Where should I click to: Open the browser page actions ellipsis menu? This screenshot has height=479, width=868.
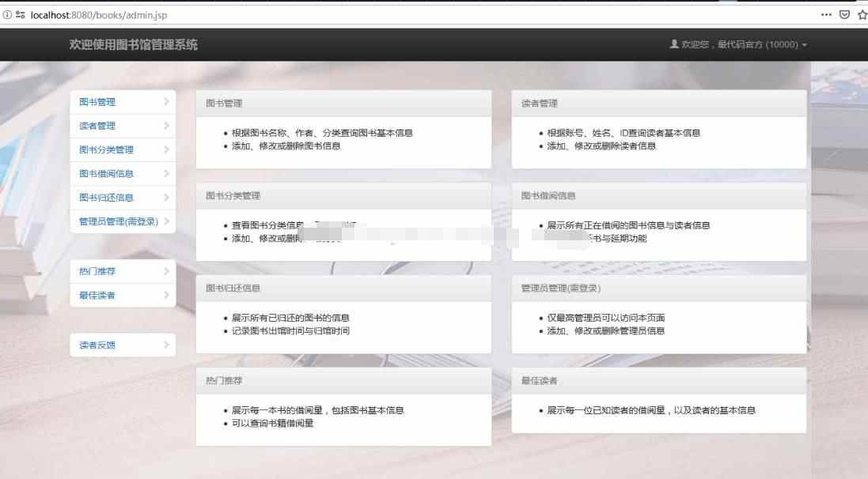(826, 15)
